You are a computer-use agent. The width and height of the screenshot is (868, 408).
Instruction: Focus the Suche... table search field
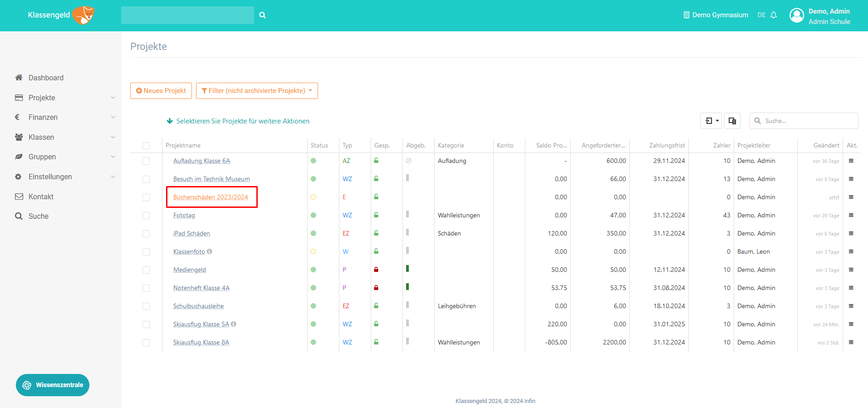tap(804, 121)
